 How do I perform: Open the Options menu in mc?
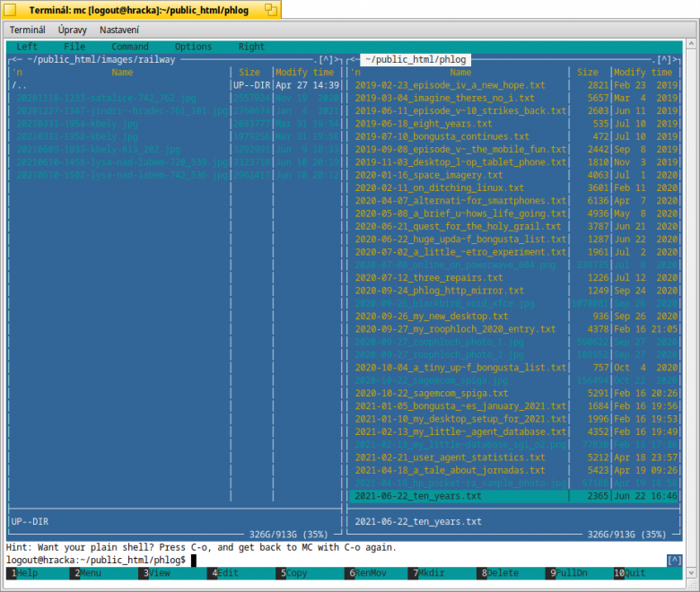tap(193, 47)
